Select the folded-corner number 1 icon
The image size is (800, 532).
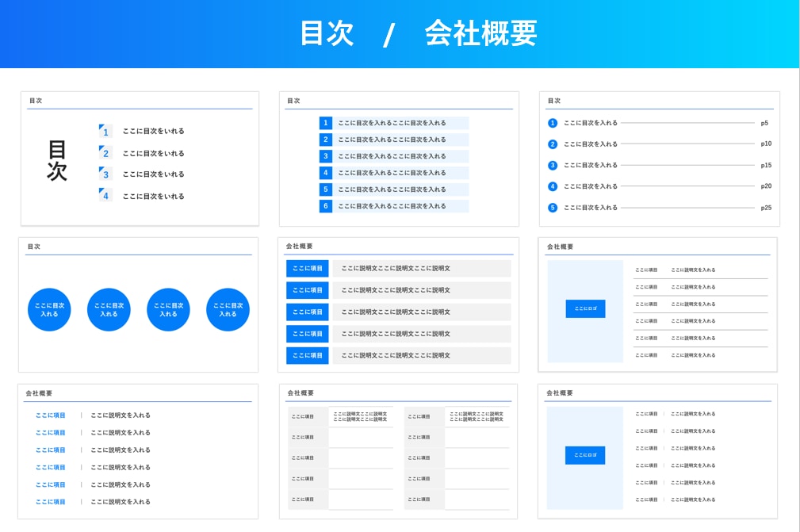[105, 131]
